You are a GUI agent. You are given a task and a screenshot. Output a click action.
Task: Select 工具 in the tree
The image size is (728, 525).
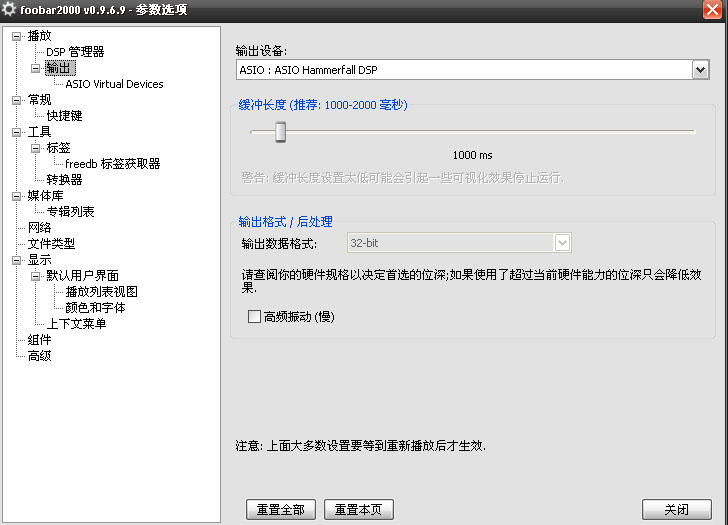pyautogui.click(x=39, y=132)
